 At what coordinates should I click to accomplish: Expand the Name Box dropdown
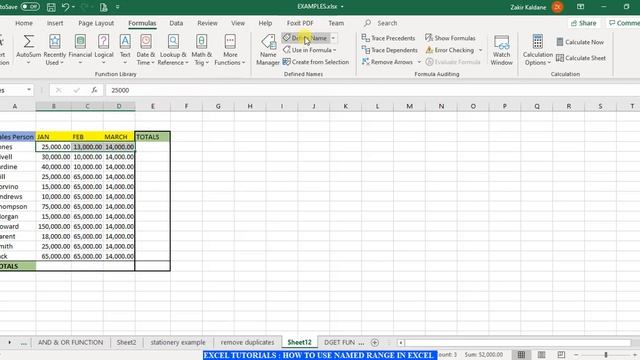pyautogui.click(x=29, y=90)
